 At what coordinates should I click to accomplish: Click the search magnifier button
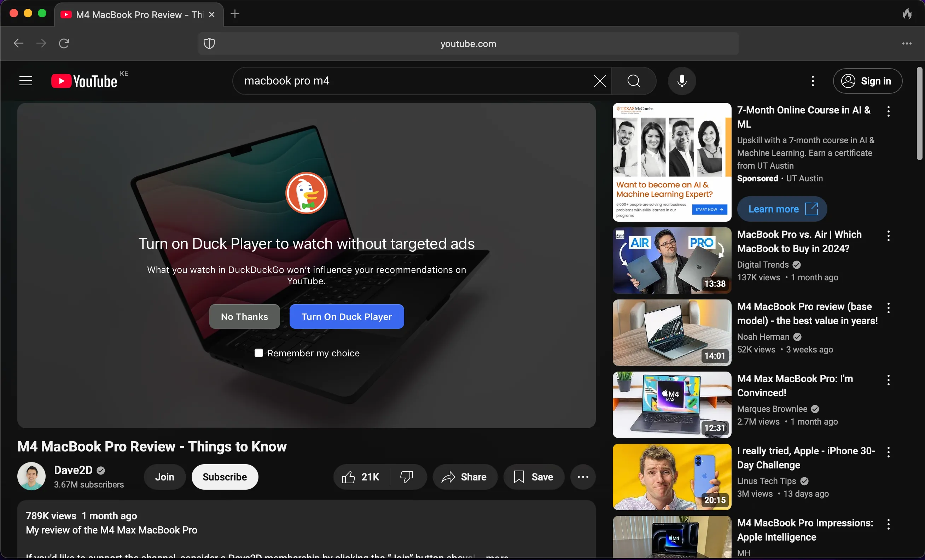(x=634, y=81)
